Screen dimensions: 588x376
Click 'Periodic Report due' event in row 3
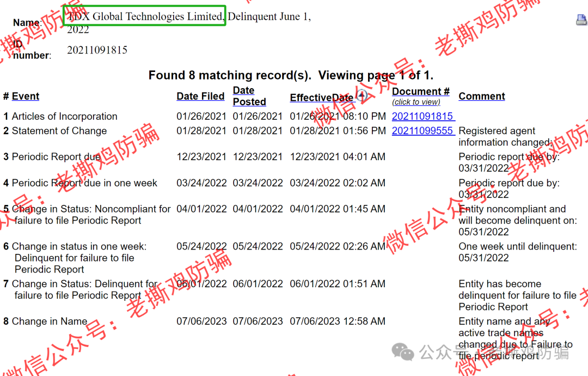(x=56, y=156)
